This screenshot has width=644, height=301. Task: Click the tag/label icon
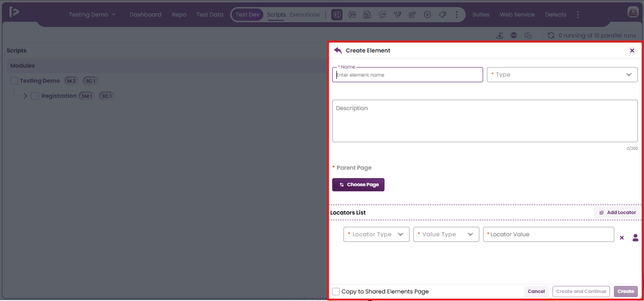443,15
